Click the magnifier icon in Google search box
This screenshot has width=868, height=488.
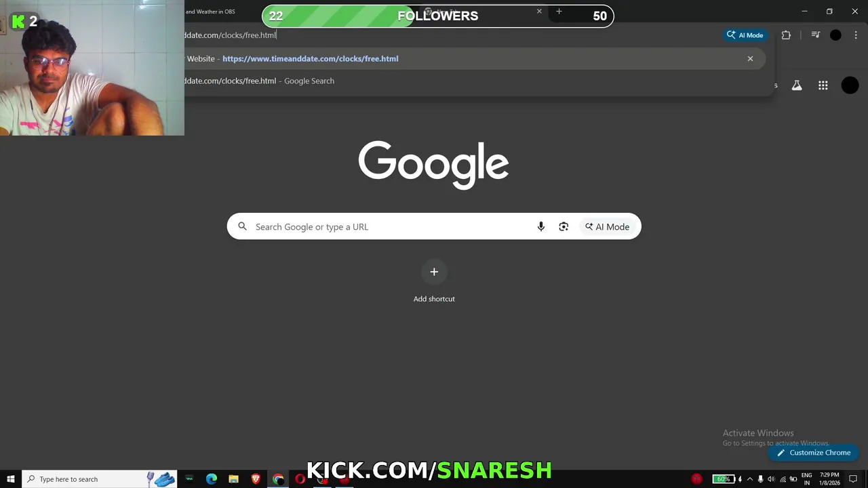pyautogui.click(x=242, y=226)
